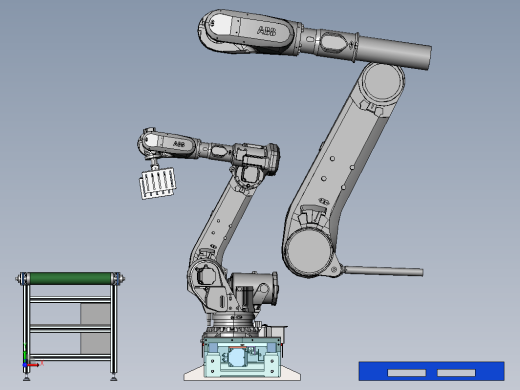Click the ABB logo on large robot
This screenshot has height=390, width=520.
[267, 31]
